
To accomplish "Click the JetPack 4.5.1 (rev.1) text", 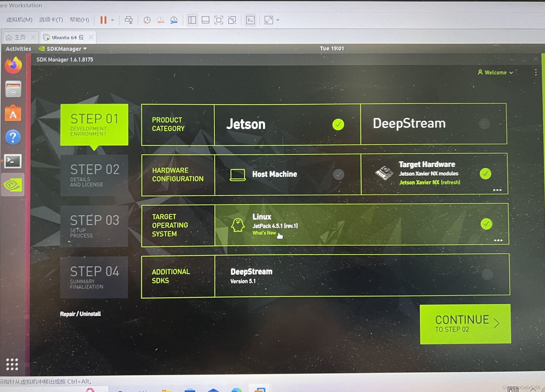I will [275, 226].
